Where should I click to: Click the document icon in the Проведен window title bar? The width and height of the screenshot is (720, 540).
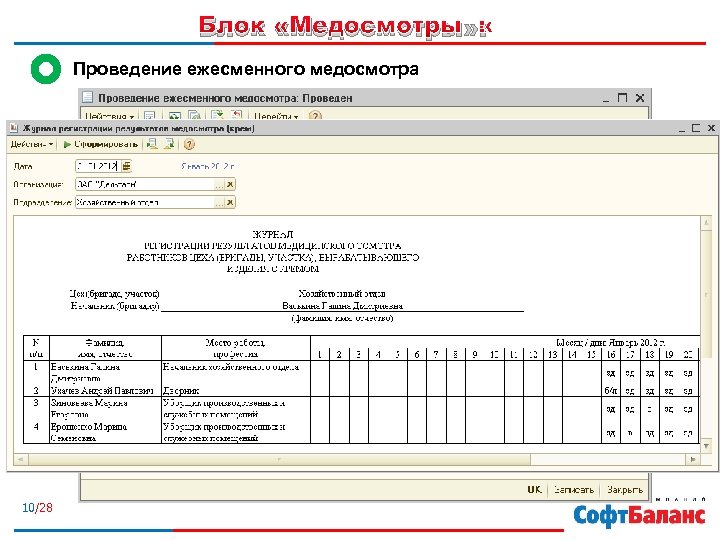[x=87, y=97]
